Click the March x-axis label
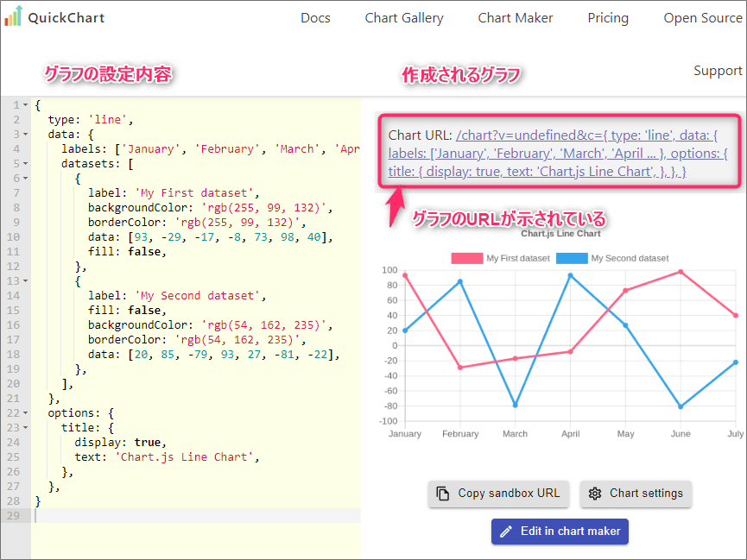Image resolution: width=747 pixels, height=560 pixels. (x=515, y=434)
